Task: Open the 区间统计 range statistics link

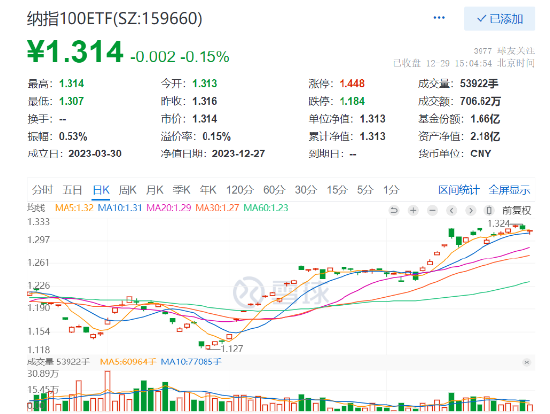Action: (x=459, y=190)
